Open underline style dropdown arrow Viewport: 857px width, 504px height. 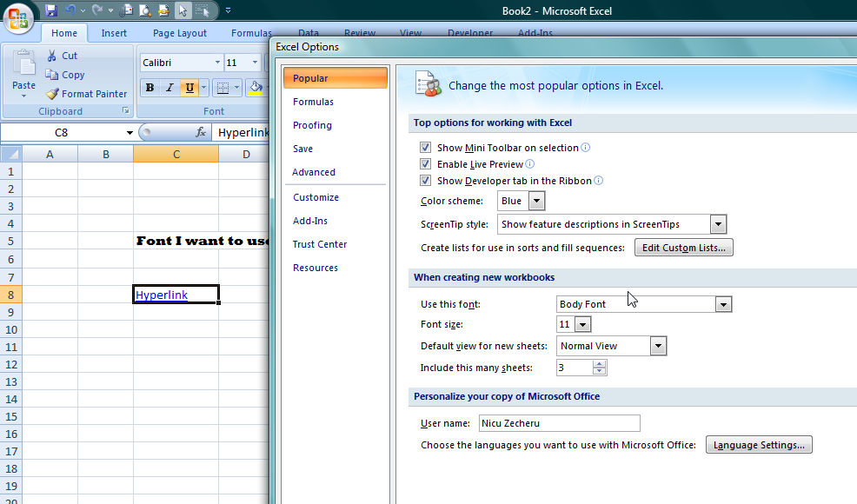coord(204,88)
